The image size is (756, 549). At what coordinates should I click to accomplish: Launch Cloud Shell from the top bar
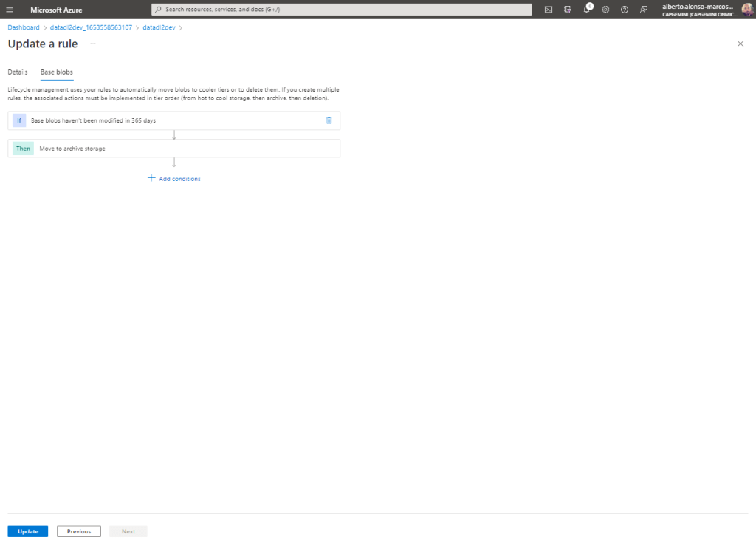[548, 10]
